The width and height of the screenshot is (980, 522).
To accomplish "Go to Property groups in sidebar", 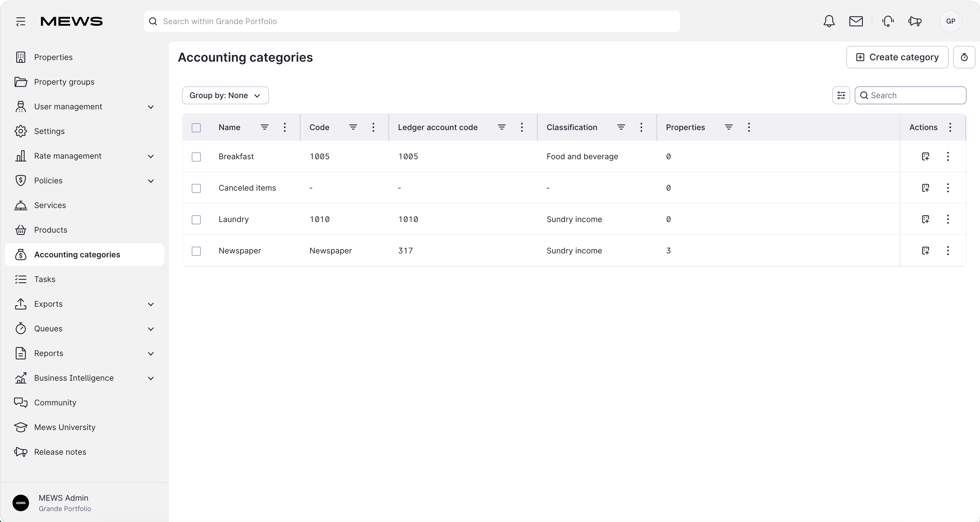I will [x=84, y=82].
